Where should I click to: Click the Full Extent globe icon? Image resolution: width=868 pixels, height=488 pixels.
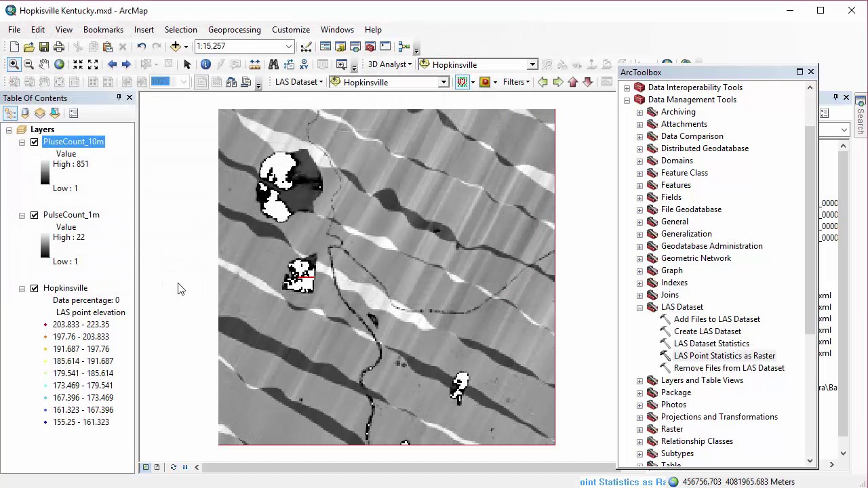[59, 64]
